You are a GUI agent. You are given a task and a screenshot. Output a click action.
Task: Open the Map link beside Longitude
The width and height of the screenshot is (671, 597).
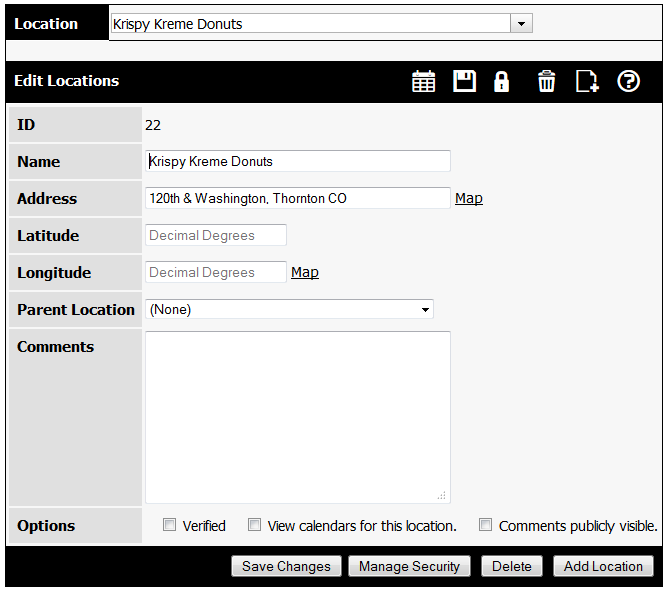tap(305, 272)
